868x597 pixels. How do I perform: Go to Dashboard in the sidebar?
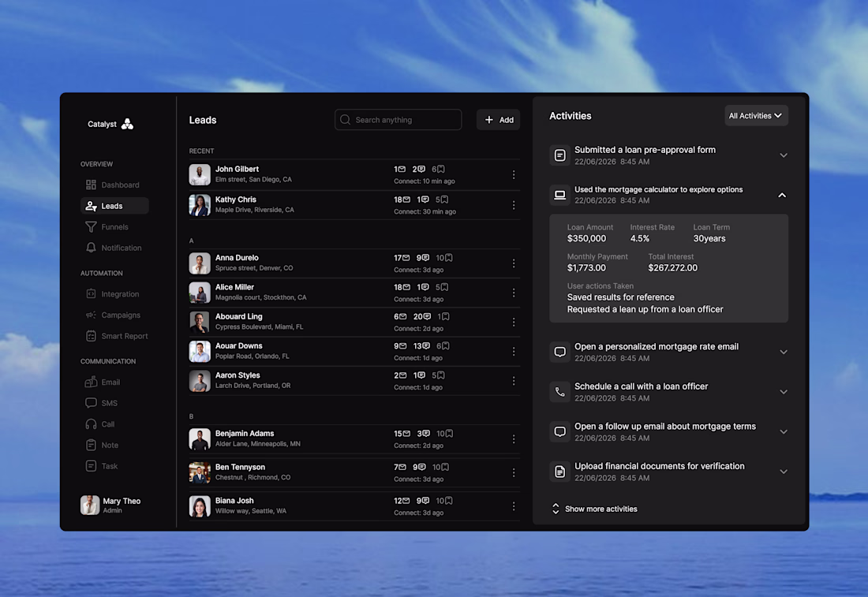click(x=114, y=185)
